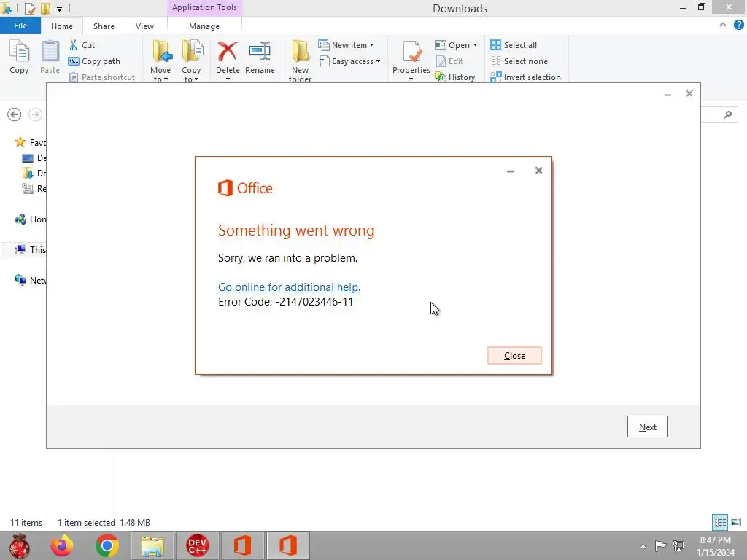Go back with Explorer back arrow
Image resolution: width=747 pixels, height=560 pixels.
pyautogui.click(x=15, y=114)
